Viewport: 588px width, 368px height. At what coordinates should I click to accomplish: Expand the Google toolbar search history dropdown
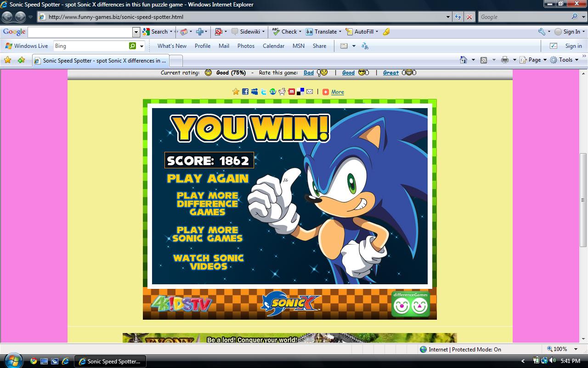(x=136, y=32)
